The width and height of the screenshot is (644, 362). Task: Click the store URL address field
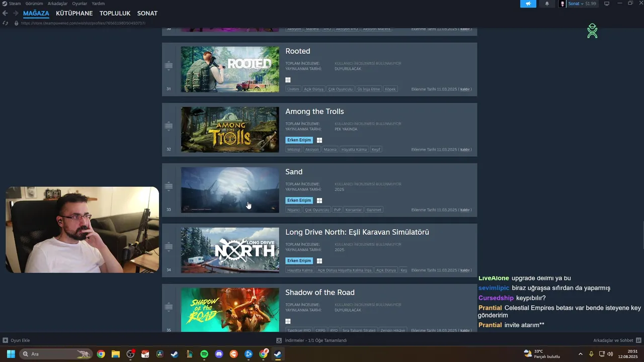(x=83, y=23)
